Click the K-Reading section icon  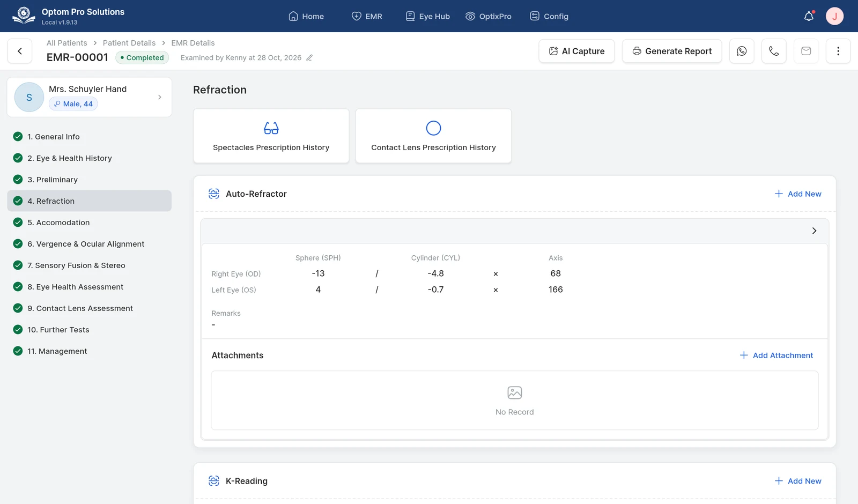(214, 481)
